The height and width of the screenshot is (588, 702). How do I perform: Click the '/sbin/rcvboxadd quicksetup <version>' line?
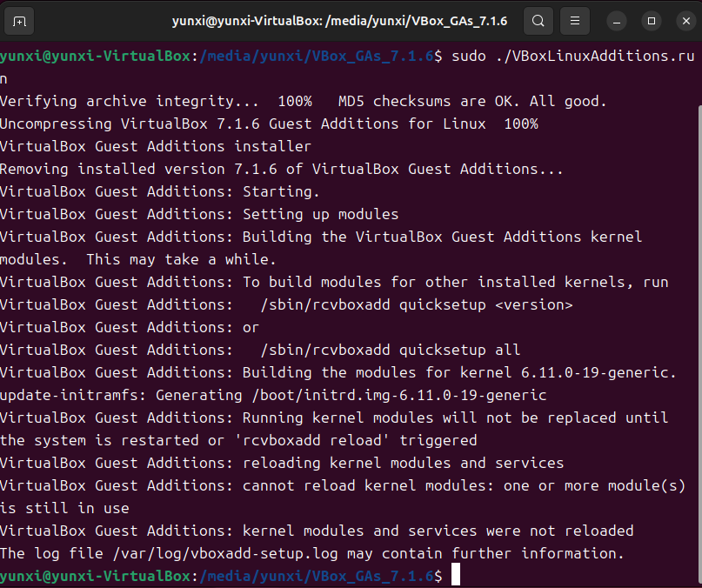click(417, 305)
